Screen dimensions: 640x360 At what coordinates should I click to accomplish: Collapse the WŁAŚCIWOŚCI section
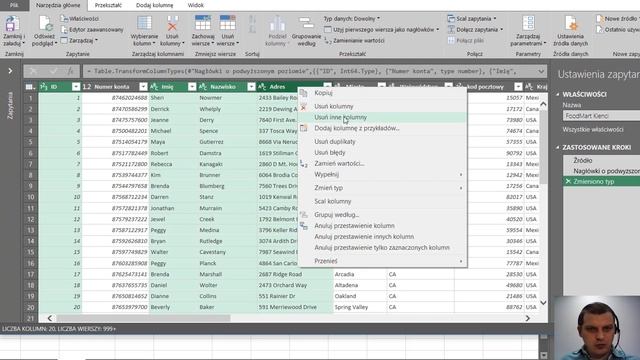(x=558, y=94)
